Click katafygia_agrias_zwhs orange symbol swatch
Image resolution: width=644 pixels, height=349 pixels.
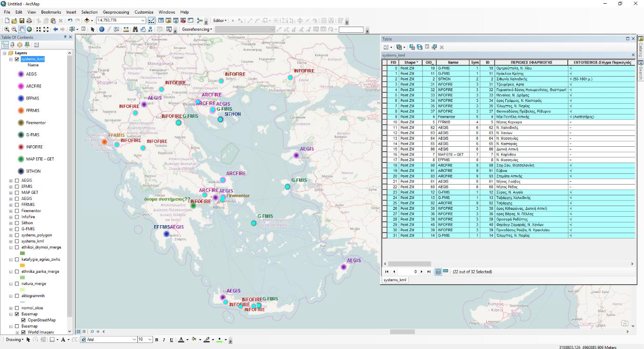tap(22, 265)
